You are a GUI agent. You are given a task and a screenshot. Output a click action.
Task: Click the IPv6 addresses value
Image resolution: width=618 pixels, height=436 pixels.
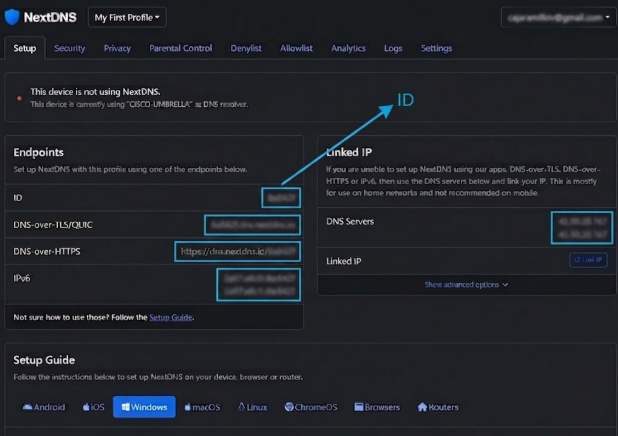coord(259,285)
